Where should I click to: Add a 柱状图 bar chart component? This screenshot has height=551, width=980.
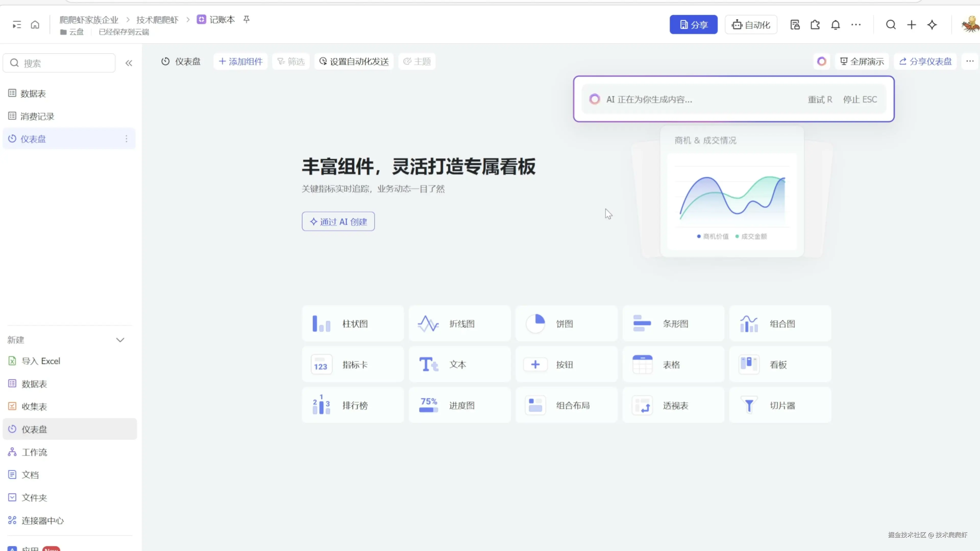(353, 324)
